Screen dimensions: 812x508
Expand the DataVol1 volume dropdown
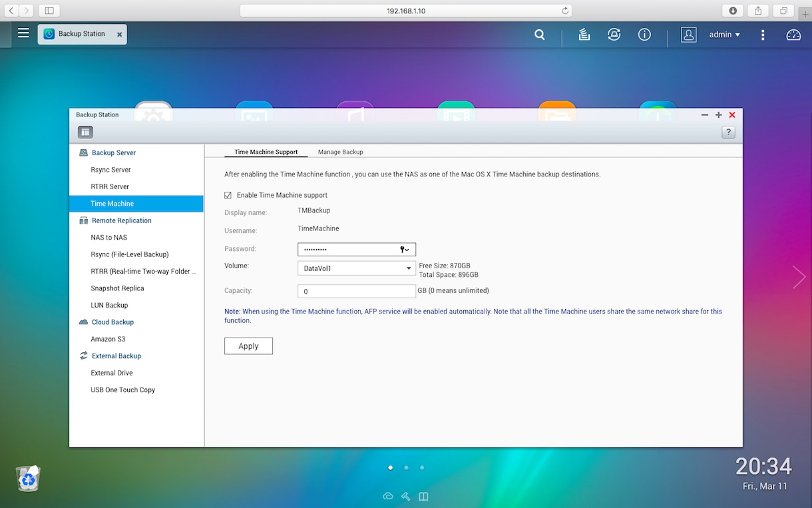[409, 268]
